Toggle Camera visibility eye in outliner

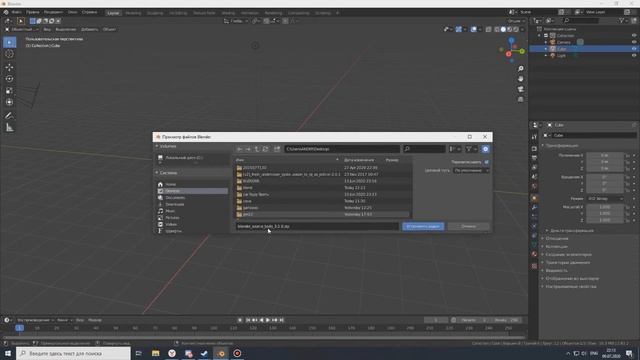click(x=634, y=42)
